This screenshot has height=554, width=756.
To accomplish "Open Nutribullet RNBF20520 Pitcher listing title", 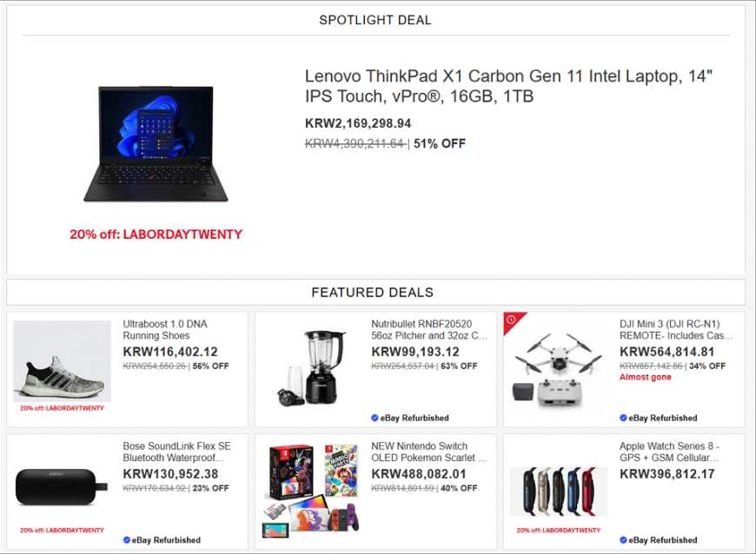I will [429, 329].
